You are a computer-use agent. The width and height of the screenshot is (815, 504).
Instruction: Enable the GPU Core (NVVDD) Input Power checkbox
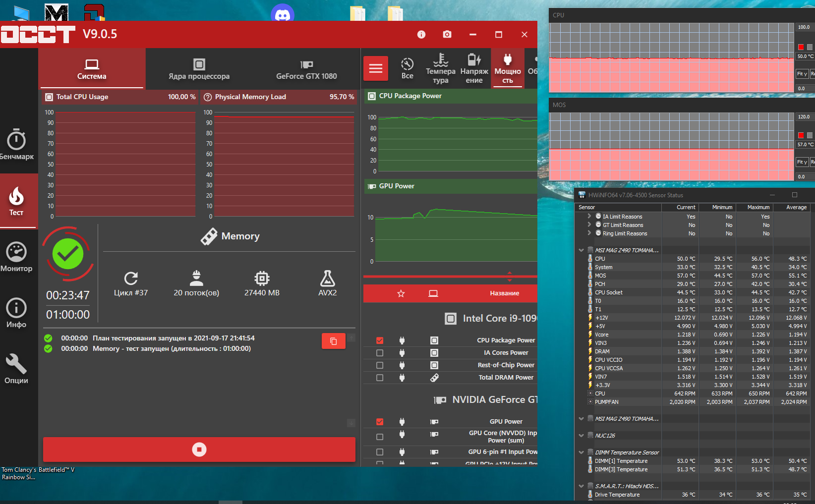pyautogui.click(x=380, y=437)
